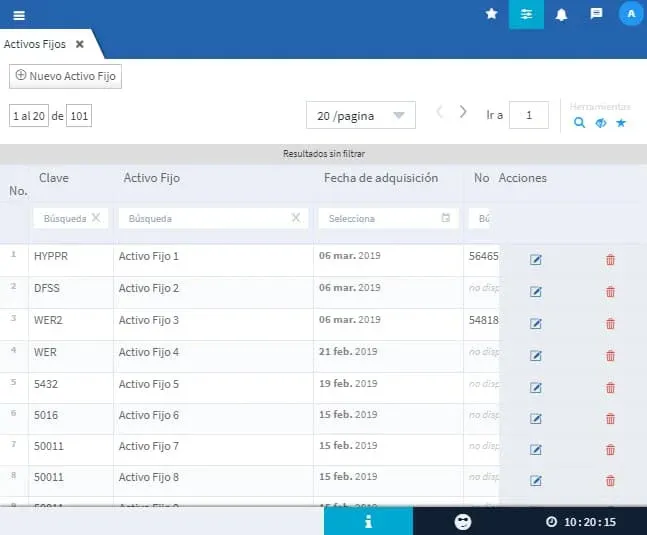This screenshot has height=535, width=647.
Task: Delete the Activo Fijo 3 row
Action: 610,323
